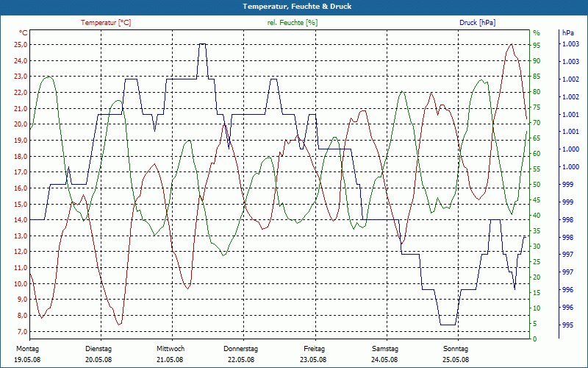Click the date '19.05.08'
The image size is (588, 368).
pyautogui.click(x=27, y=360)
